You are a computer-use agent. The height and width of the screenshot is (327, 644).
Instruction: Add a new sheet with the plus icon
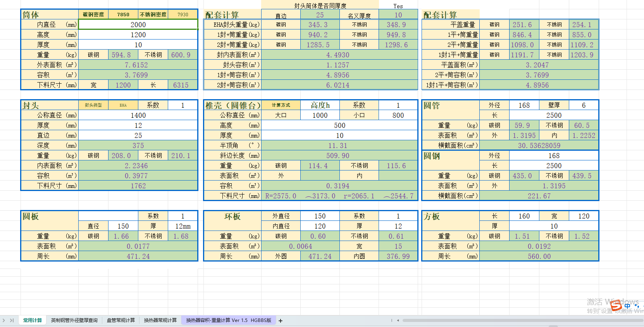pyautogui.click(x=281, y=320)
